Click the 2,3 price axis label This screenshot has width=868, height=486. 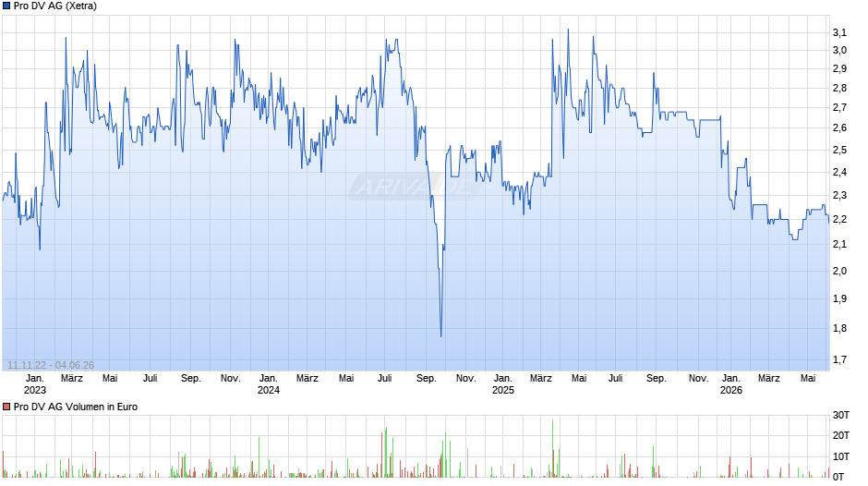(839, 196)
